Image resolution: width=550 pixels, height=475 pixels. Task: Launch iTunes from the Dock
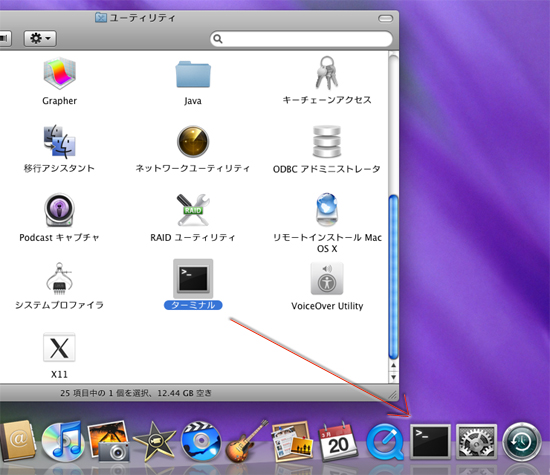point(63,441)
